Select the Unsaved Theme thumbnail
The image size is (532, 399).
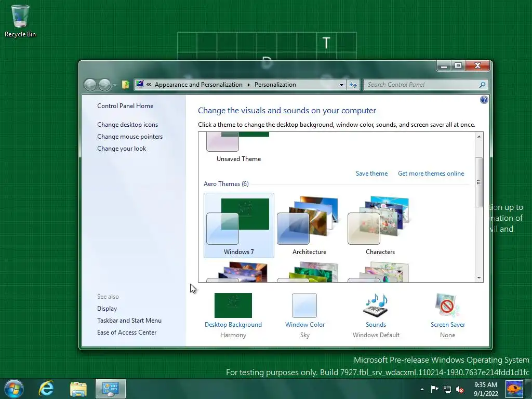pos(238,147)
